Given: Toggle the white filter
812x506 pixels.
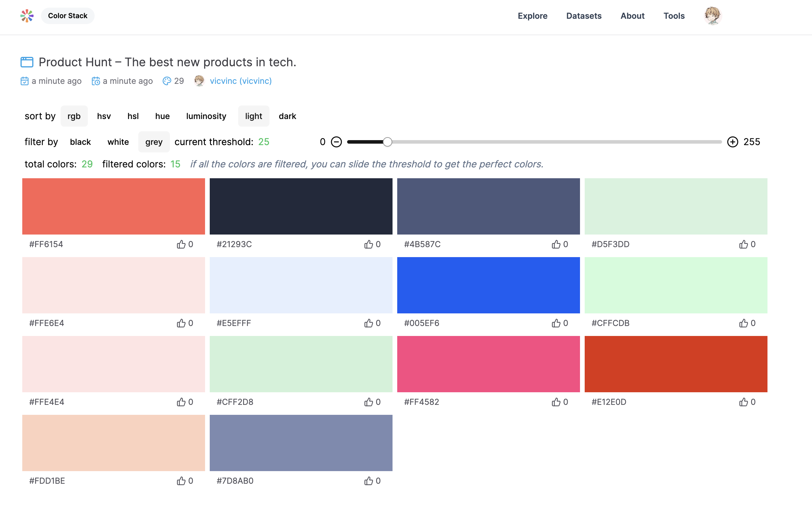Looking at the screenshot, I should click(x=118, y=142).
